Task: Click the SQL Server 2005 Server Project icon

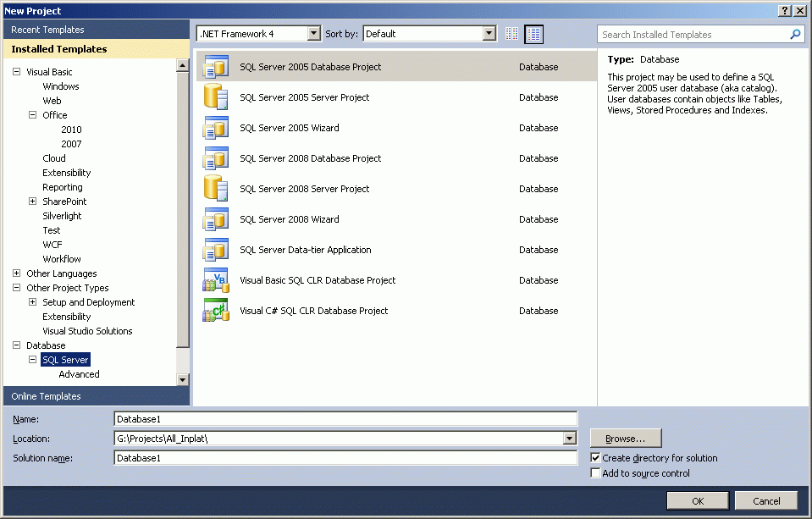Action: point(216,97)
